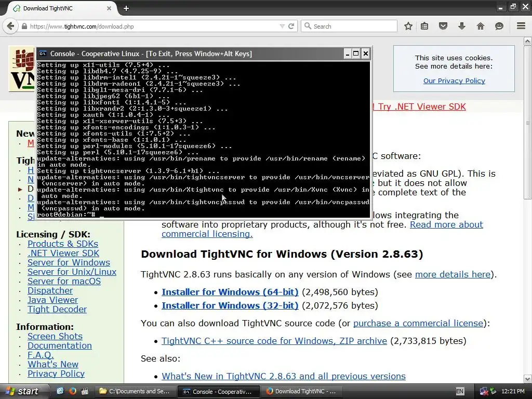The height and width of the screenshot is (399, 532).
Task: Go to Firefox Home page icon
Action: pyautogui.click(x=481, y=26)
